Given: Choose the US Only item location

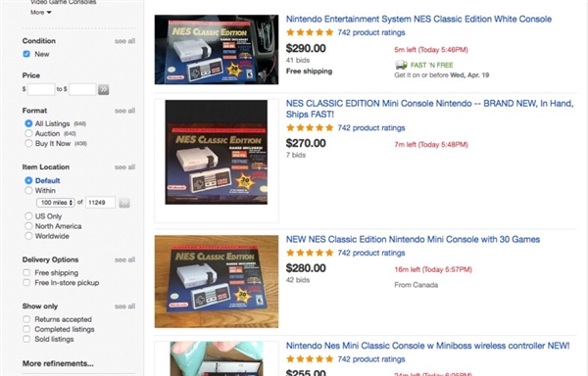Looking at the screenshot, I should [28, 216].
